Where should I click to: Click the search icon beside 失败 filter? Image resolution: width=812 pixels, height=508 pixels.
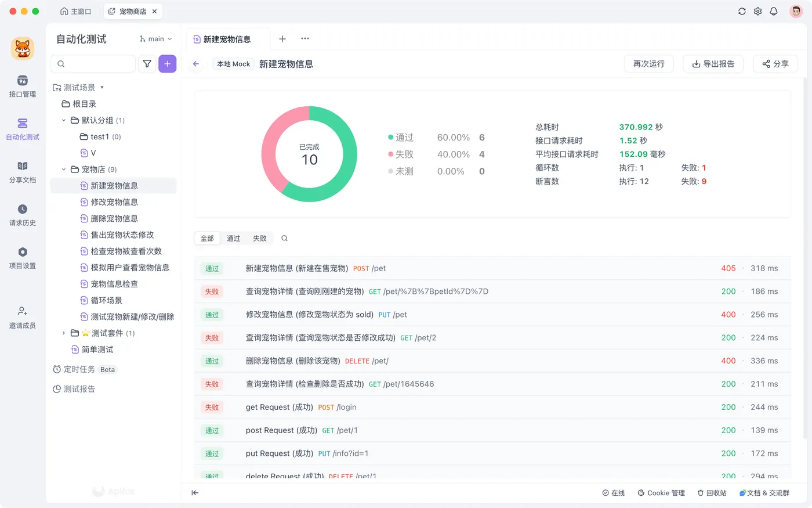(284, 238)
